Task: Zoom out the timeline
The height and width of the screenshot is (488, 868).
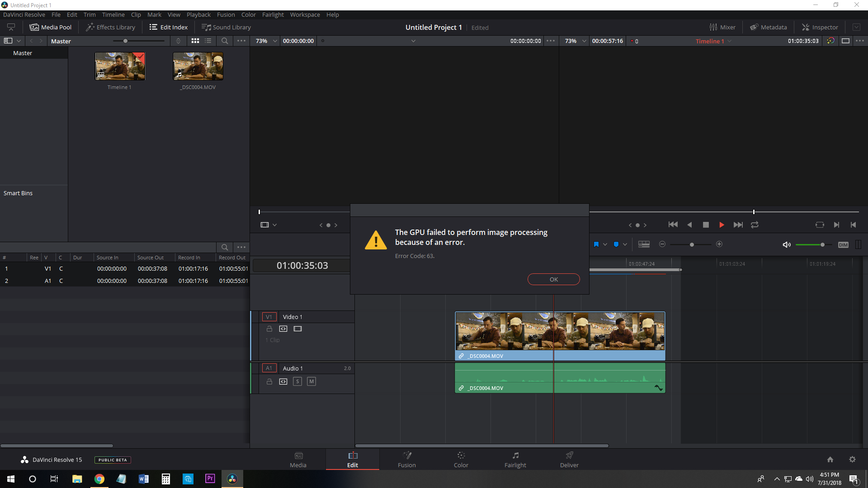Action: [662, 244]
